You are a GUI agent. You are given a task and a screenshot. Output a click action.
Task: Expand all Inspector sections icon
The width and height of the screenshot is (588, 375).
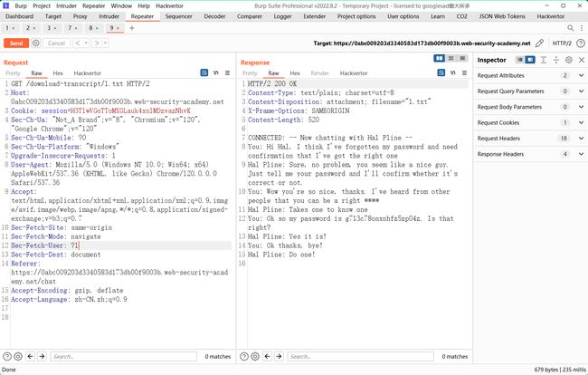tap(544, 60)
